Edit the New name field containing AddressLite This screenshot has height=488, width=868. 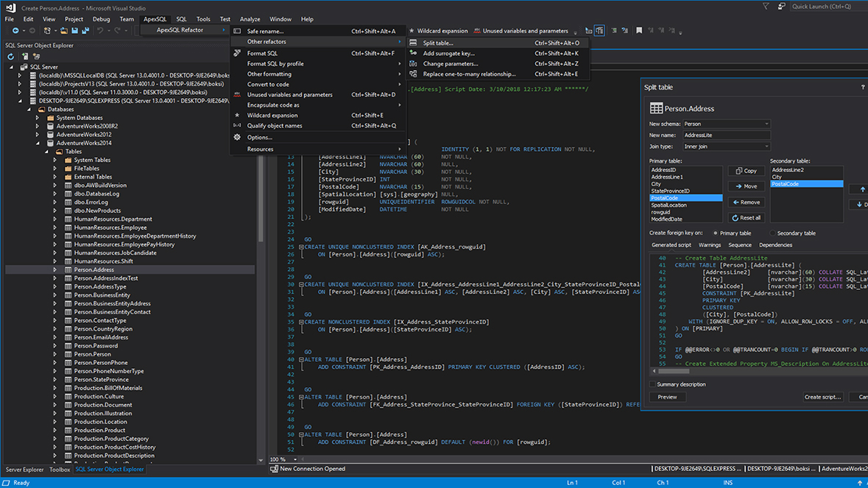[x=727, y=135]
